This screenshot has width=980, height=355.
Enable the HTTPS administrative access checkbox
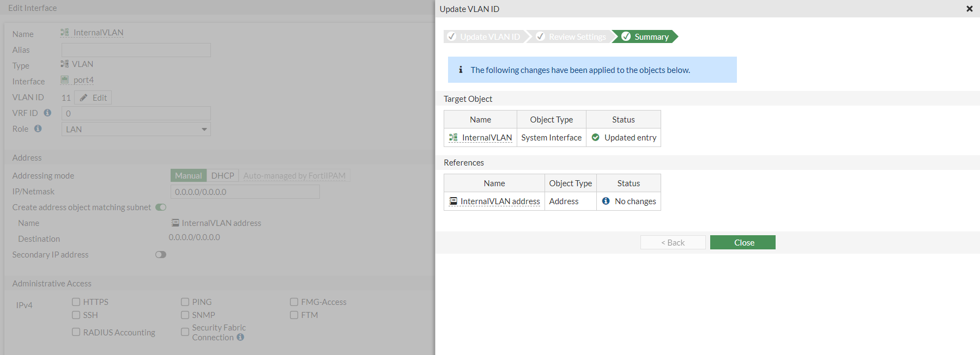pyautogui.click(x=76, y=302)
